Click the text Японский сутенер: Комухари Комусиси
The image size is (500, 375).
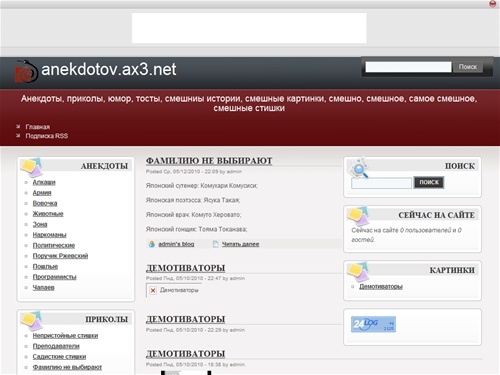(202, 185)
